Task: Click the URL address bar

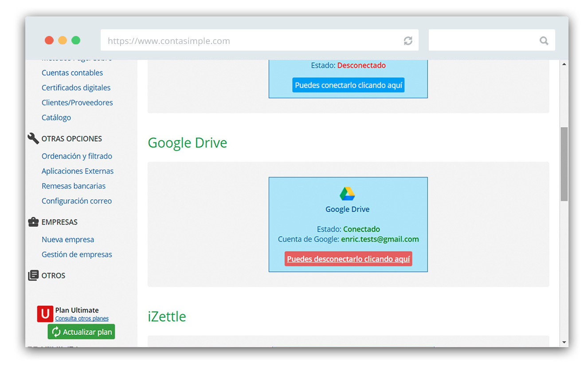Action: click(x=259, y=41)
